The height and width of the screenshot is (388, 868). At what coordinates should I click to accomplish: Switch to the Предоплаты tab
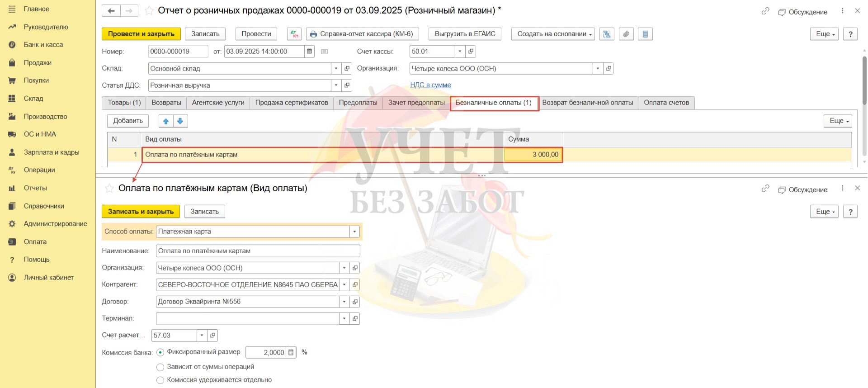pos(358,103)
